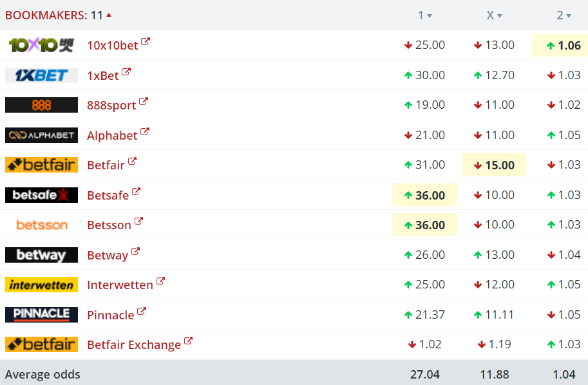Image resolution: width=588 pixels, height=385 pixels.
Task: Click external link icon next to Betway
Action: coord(135,251)
